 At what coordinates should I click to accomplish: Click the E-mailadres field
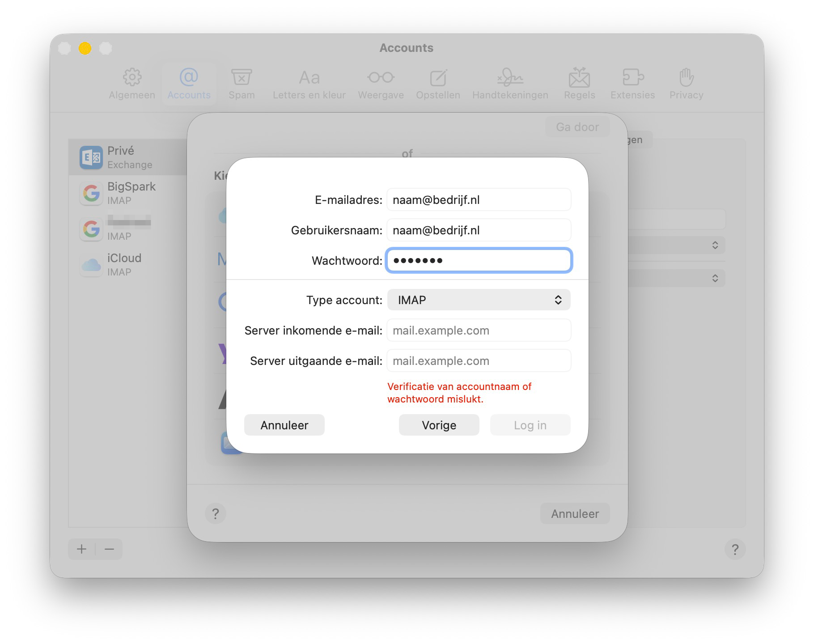pos(479,200)
